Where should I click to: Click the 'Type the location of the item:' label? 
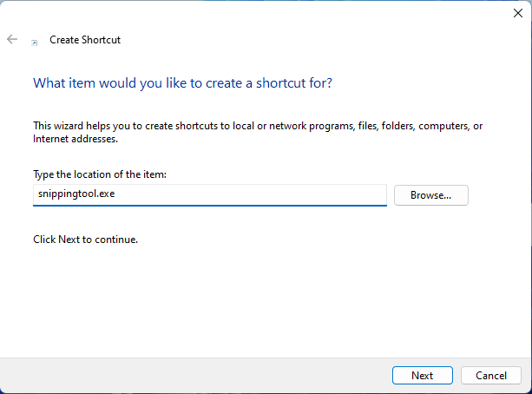pyautogui.click(x=99, y=174)
